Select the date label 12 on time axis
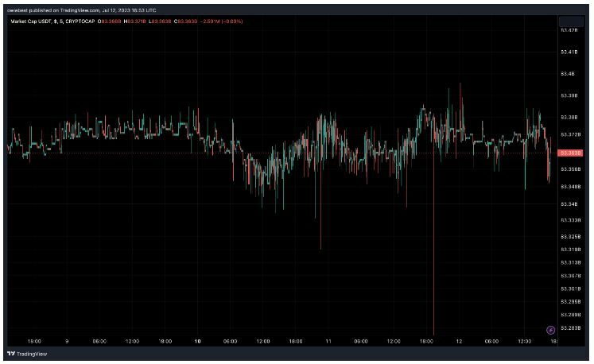594x364 pixels. [459, 340]
